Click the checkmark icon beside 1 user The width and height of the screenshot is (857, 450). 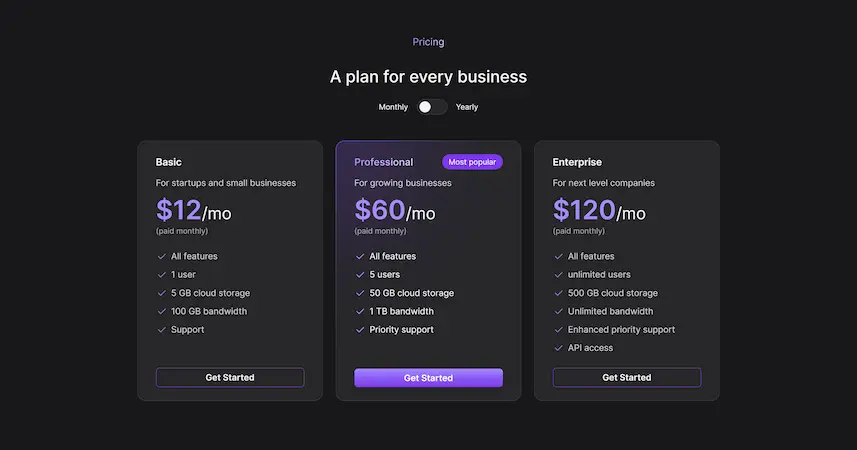coord(162,274)
